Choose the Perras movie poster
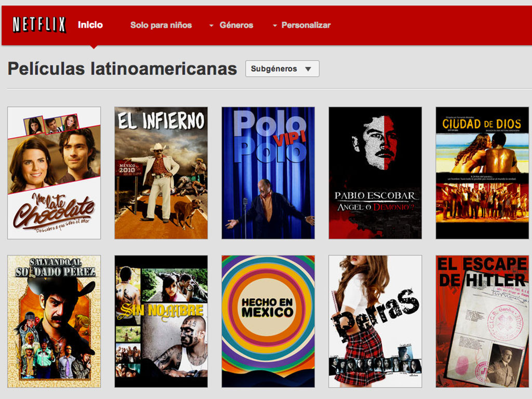Screen dimensions: 532x399 pyautogui.click(x=375, y=321)
